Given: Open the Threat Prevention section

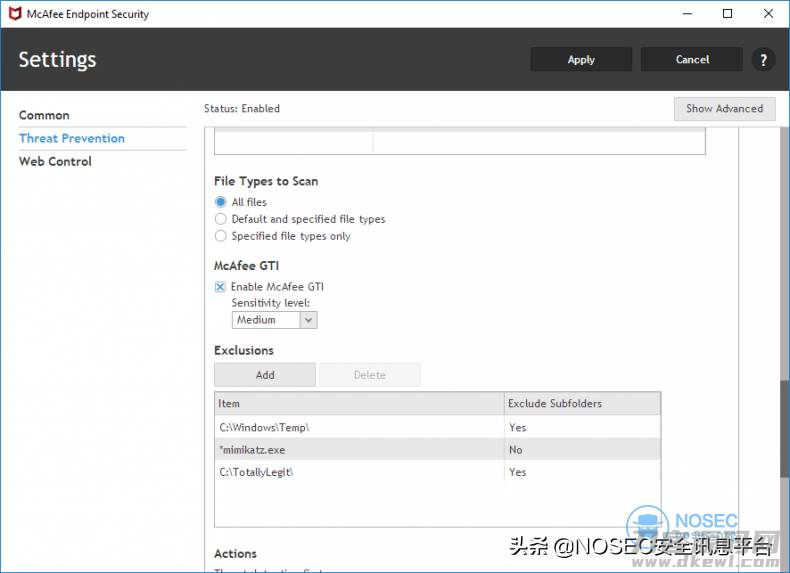Looking at the screenshot, I should 72,139.
